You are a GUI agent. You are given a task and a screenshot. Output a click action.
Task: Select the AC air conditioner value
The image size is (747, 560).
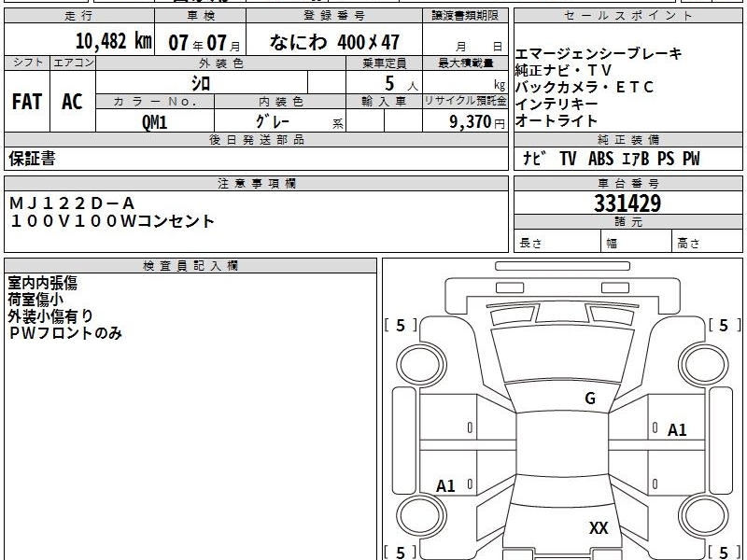pos(73,102)
